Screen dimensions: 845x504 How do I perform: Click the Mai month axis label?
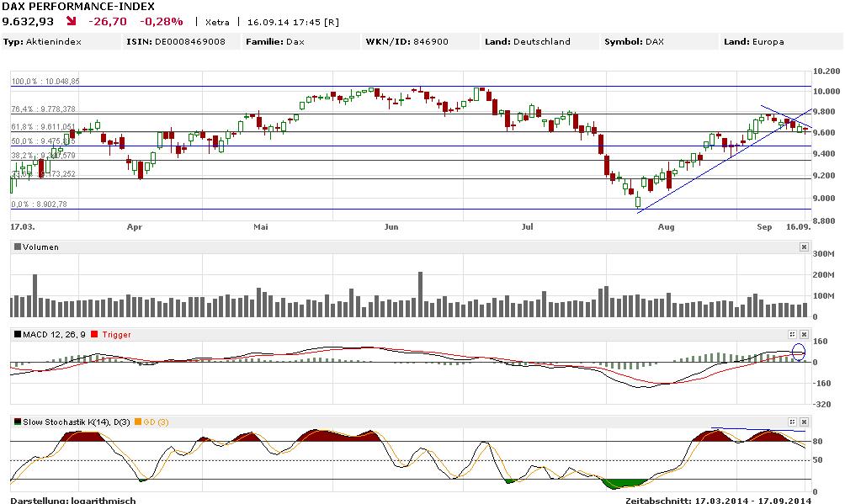click(261, 227)
